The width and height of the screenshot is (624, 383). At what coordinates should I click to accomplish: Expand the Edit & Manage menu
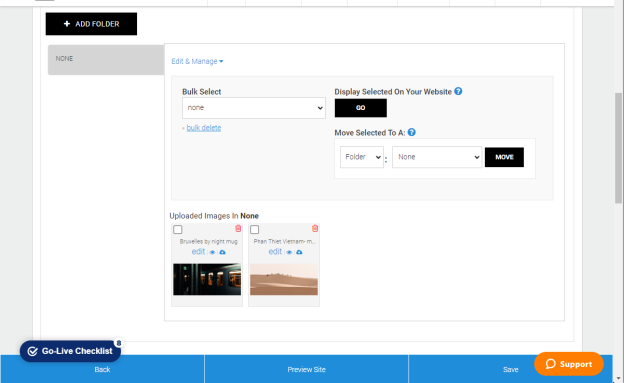click(x=197, y=61)
